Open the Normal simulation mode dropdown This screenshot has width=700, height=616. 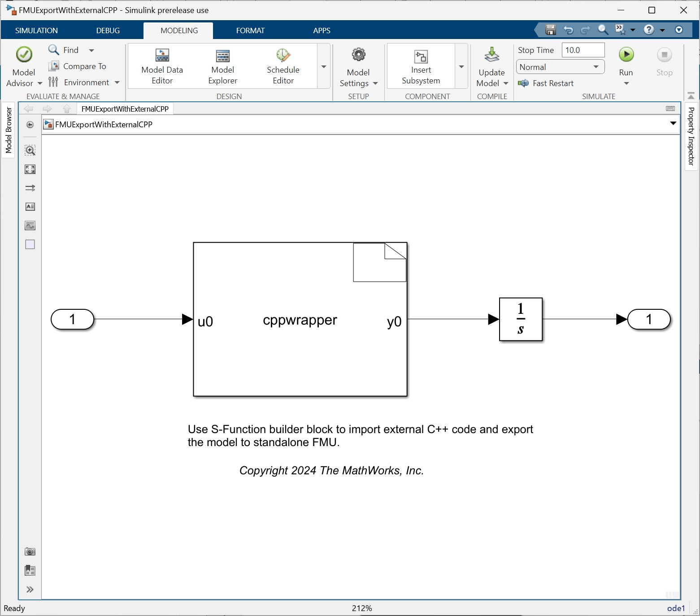(596, 66)
